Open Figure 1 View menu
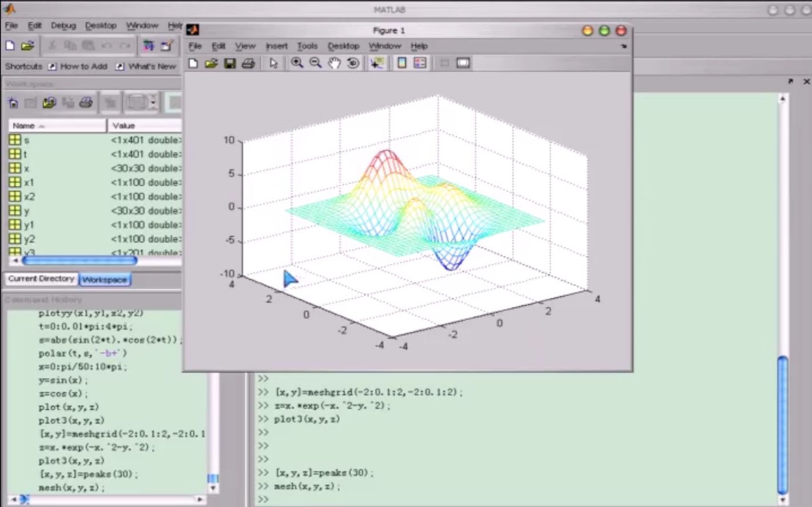Screen dimensions: 812x507 245,46
